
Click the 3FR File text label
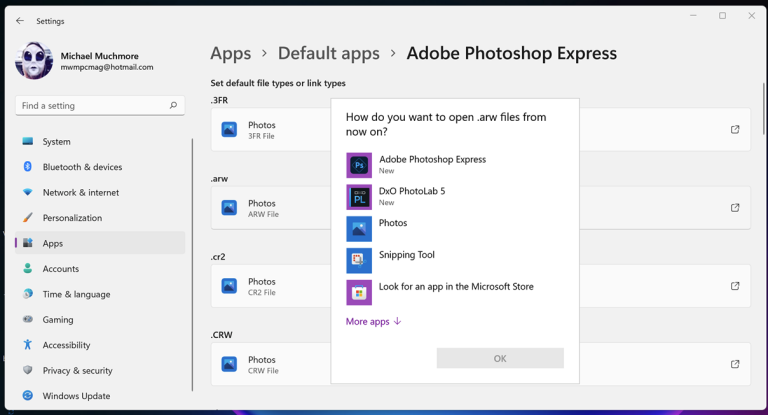(x=261, y=136)
